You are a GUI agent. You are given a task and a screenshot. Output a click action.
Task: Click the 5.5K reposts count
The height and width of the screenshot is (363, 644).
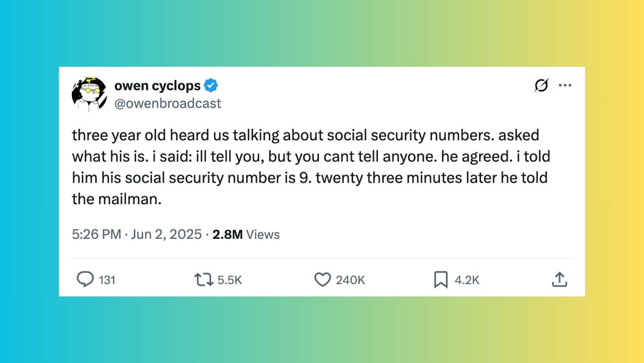229,280
